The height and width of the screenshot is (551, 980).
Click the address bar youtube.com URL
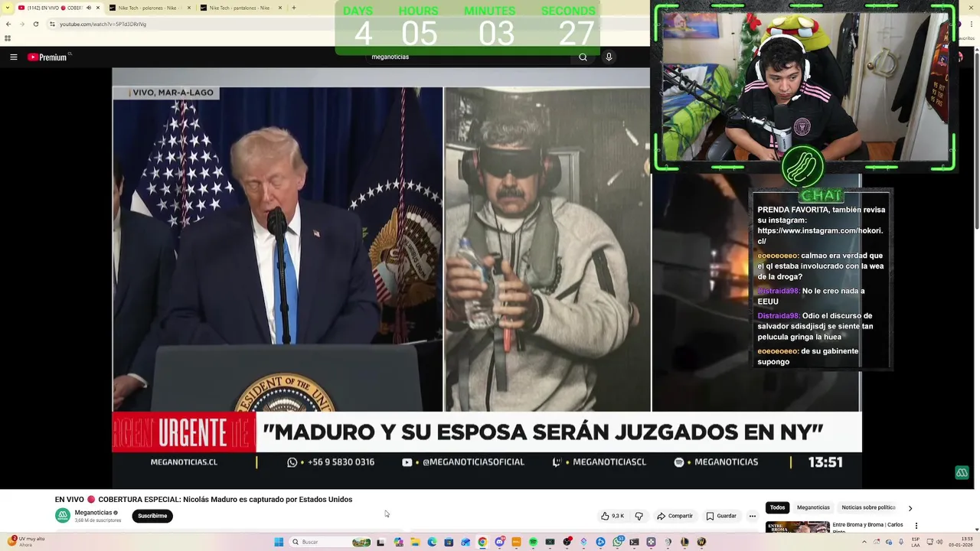click(x=103, y=24)
